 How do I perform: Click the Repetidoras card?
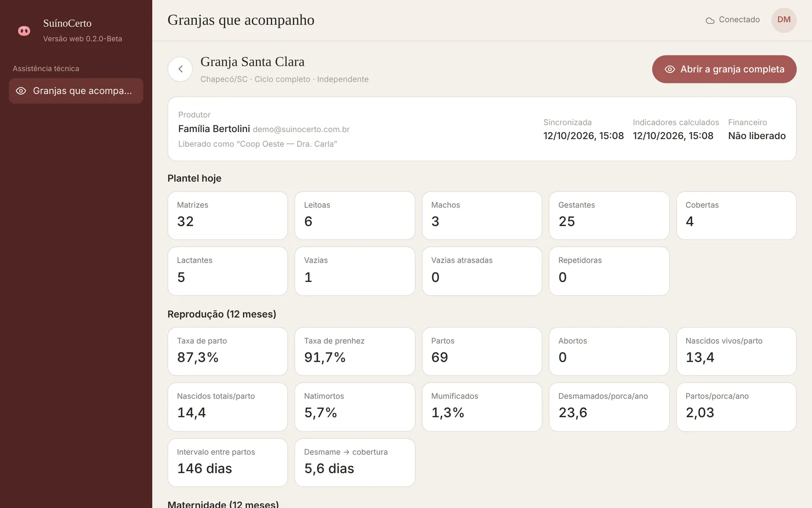pyautogui.click(x=609, y=271)
